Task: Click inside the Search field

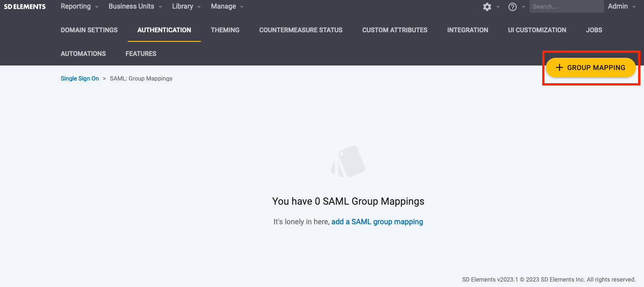Action: [566, 6]
